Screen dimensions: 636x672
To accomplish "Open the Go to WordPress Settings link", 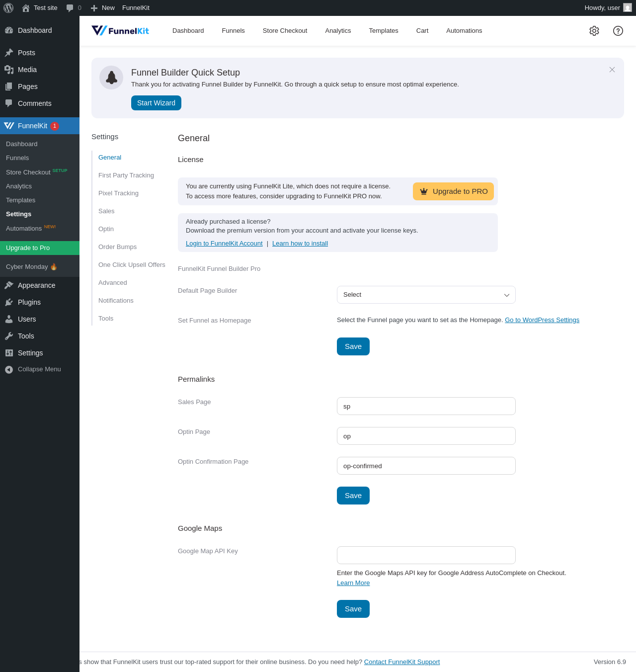I will coord(542,320).
